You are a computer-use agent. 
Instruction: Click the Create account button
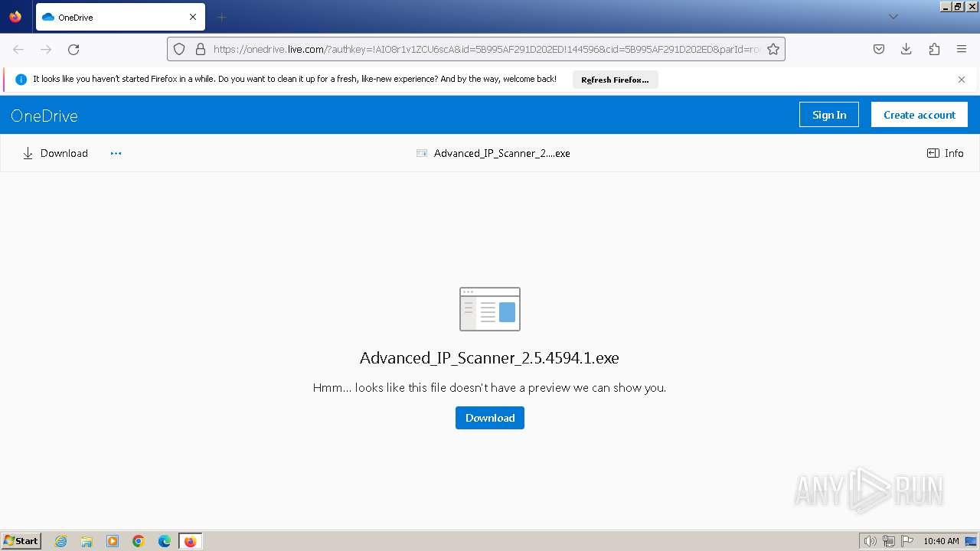pos(920,115)
